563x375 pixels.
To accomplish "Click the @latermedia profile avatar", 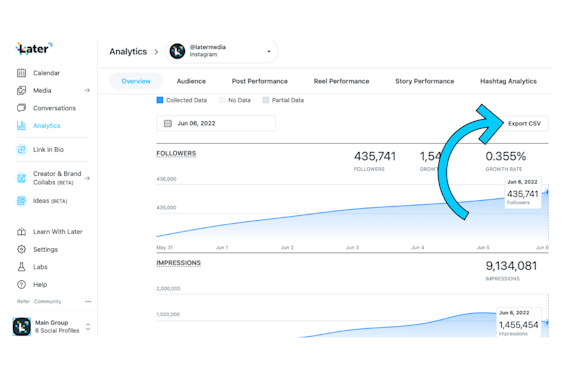I will click(177, 51).
